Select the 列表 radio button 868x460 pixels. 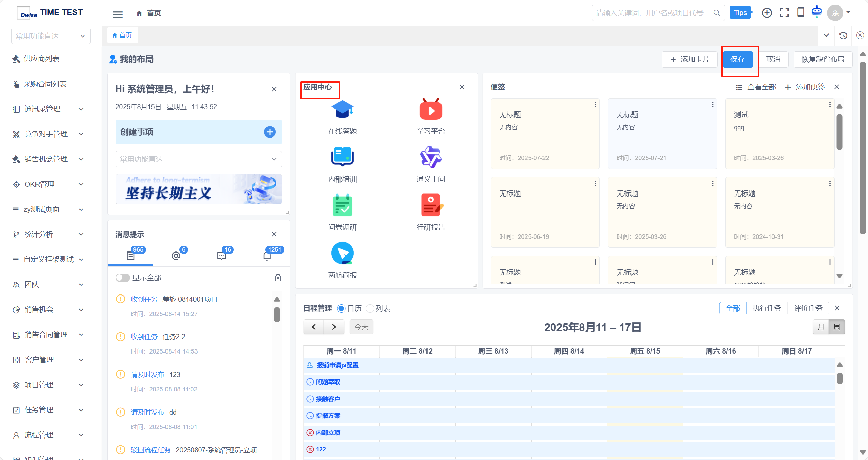click(370, 308)
